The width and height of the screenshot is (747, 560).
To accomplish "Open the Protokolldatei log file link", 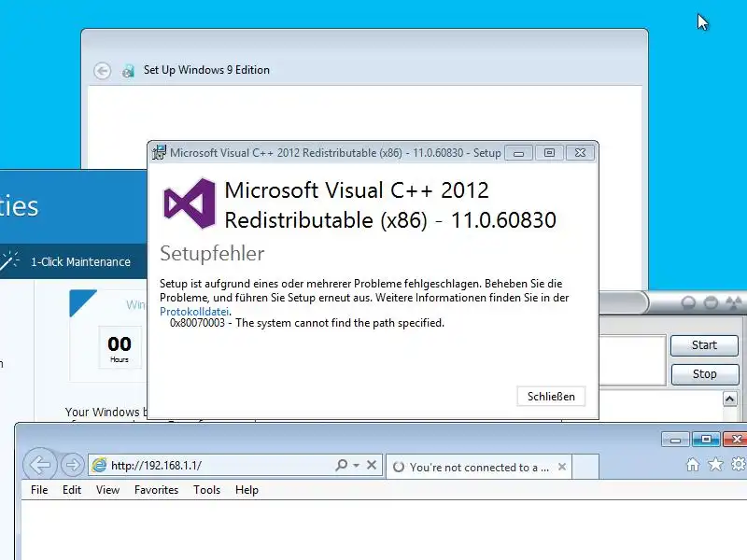I will (194, 312).
